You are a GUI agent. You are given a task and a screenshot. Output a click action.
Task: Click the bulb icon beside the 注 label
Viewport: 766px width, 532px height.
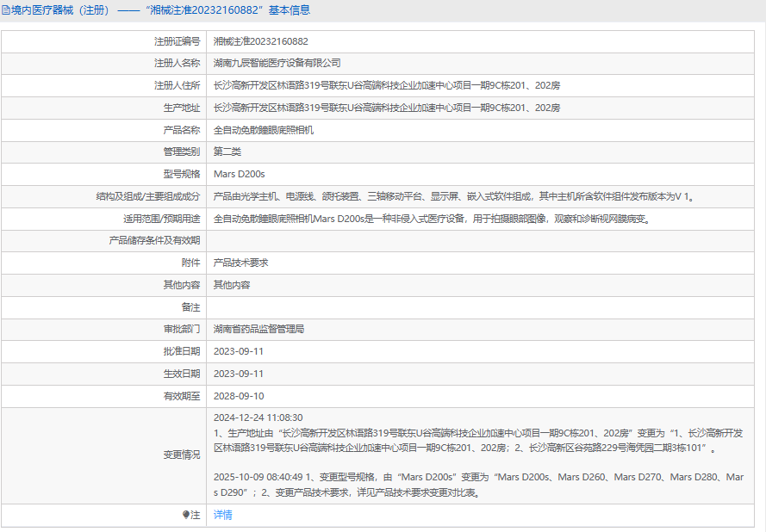pos(185,515)
